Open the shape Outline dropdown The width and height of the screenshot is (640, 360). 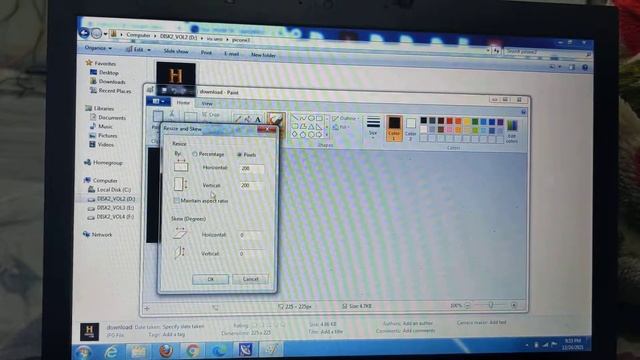pyautogui.click(x=345, y=118)
